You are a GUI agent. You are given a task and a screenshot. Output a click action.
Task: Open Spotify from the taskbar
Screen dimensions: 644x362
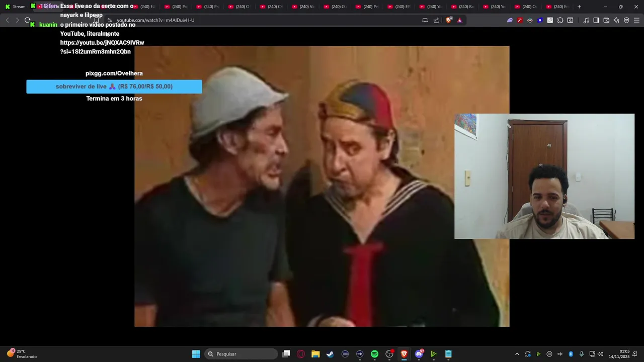(x=374, y=354)
